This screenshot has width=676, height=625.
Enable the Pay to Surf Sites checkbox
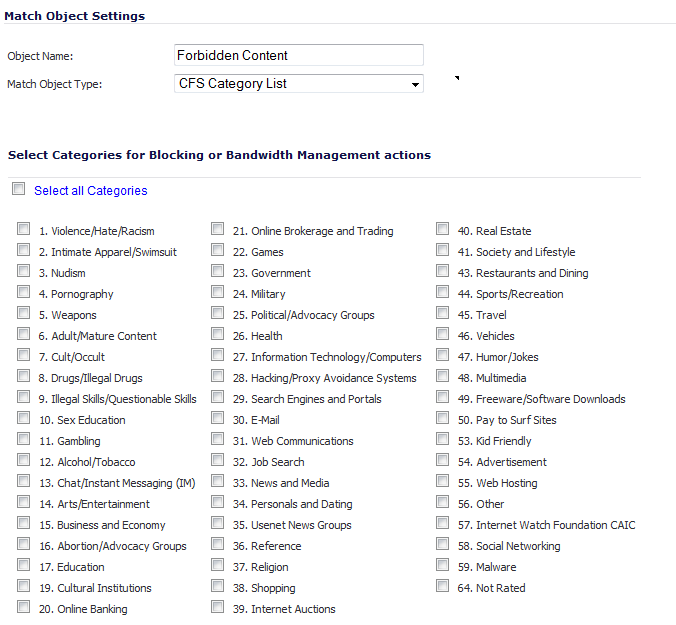(x=442, y=418)
